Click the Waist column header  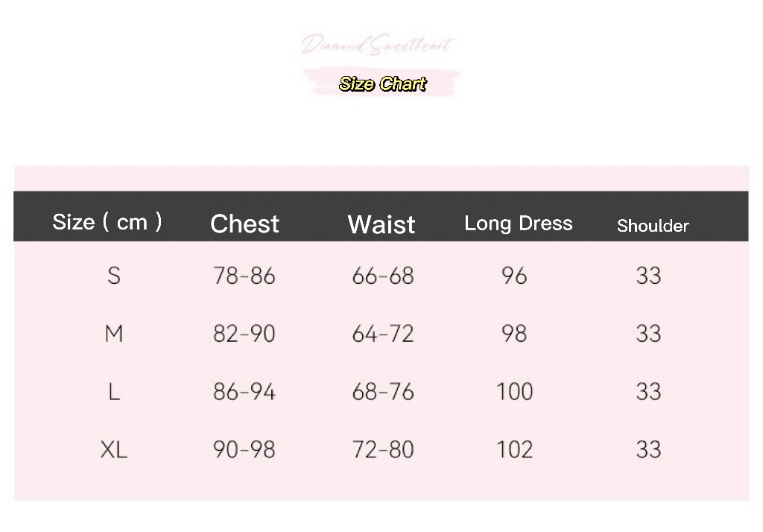381,224
